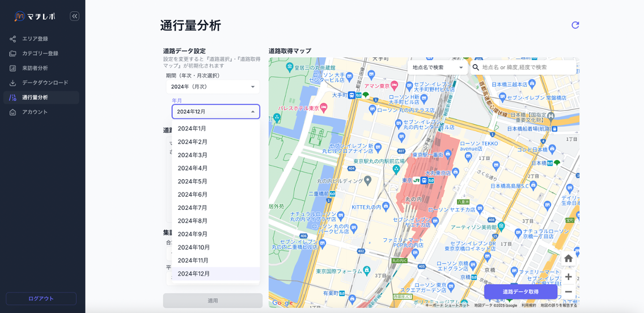Open 来訪者分析 menu item
Image resolution: width=644 pixels, height=313 pixels.
coord(41,68)
